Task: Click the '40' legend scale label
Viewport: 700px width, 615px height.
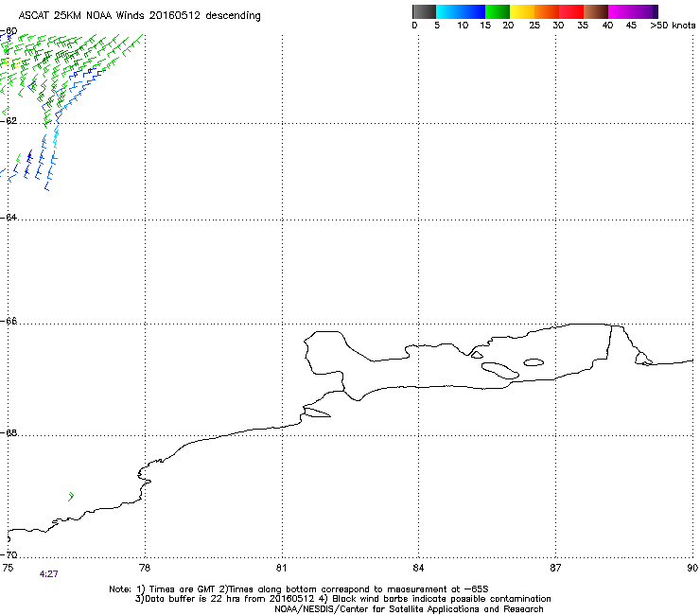Action: [x=607, y=26]
